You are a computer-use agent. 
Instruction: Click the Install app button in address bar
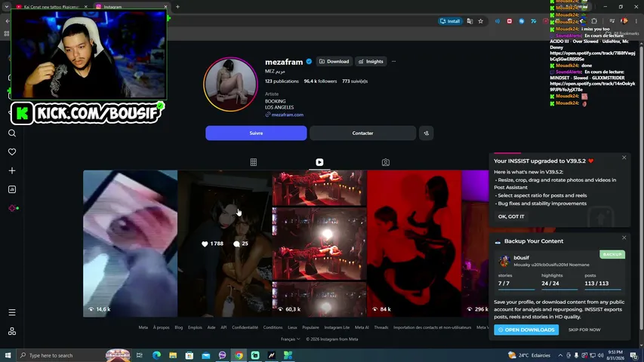450,21
